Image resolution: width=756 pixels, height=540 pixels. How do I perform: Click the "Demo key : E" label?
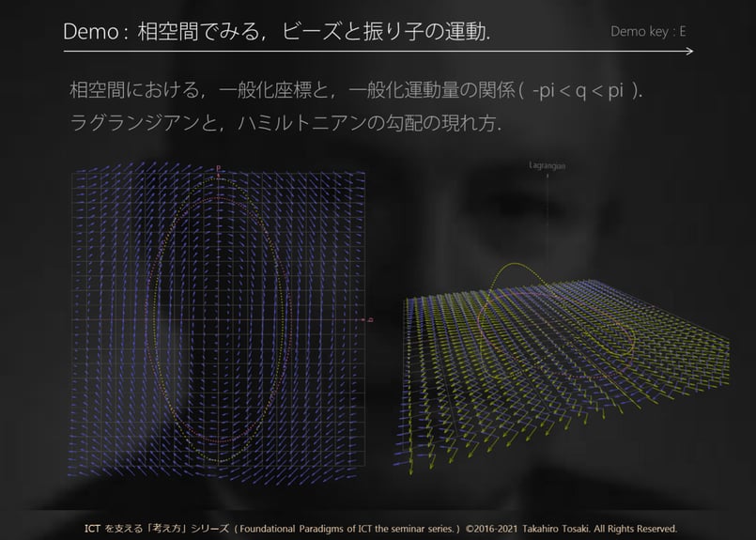648,31
